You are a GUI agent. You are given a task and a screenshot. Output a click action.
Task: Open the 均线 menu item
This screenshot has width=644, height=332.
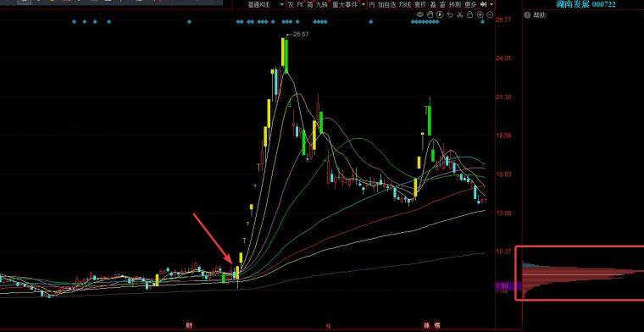[x=405, y=4]
